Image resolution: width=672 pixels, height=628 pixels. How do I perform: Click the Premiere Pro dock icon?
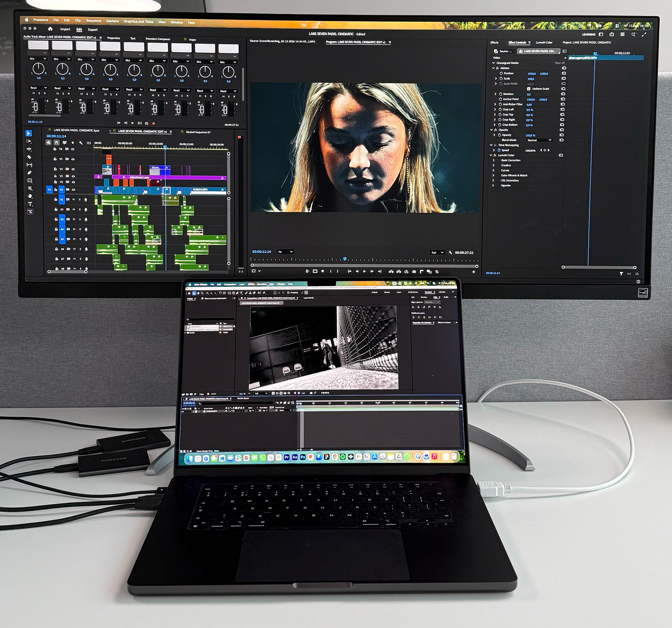tap(287, 457)
